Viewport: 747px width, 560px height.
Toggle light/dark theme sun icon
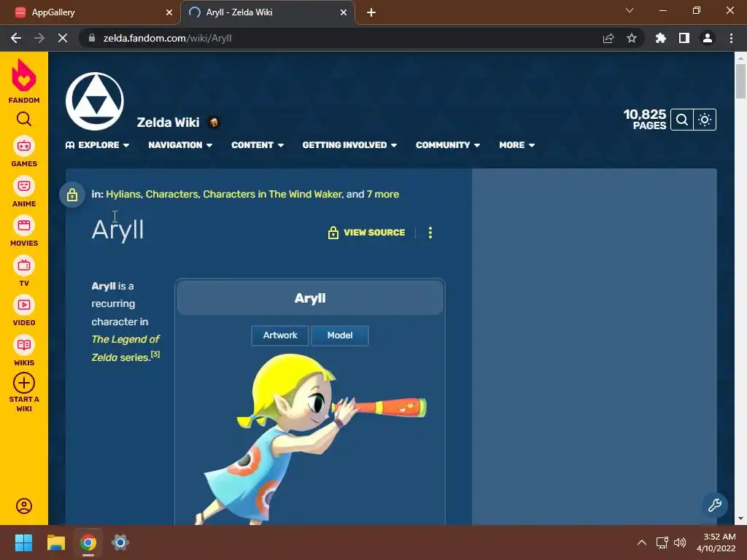point(705,120)
